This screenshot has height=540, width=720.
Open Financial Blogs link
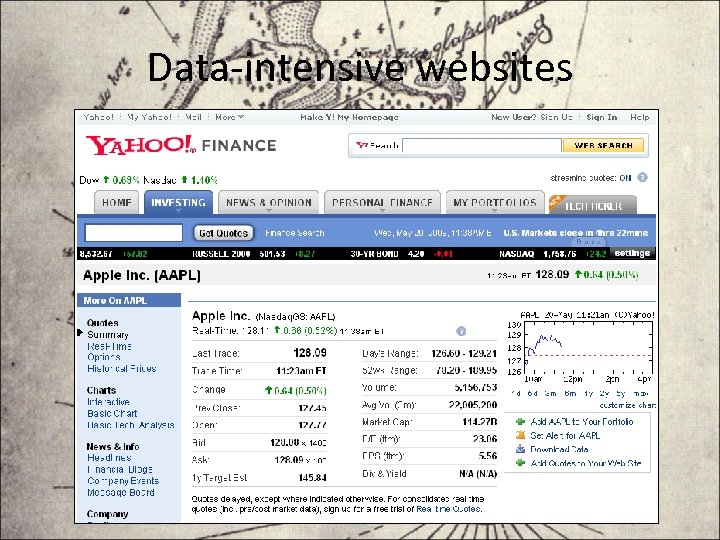coord(120,469)
